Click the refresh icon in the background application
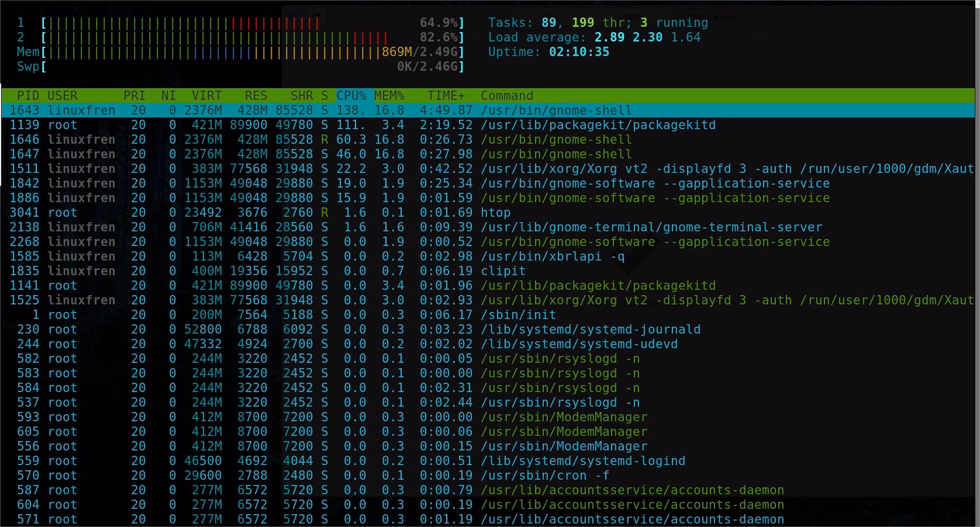 (x=318, y=16)
